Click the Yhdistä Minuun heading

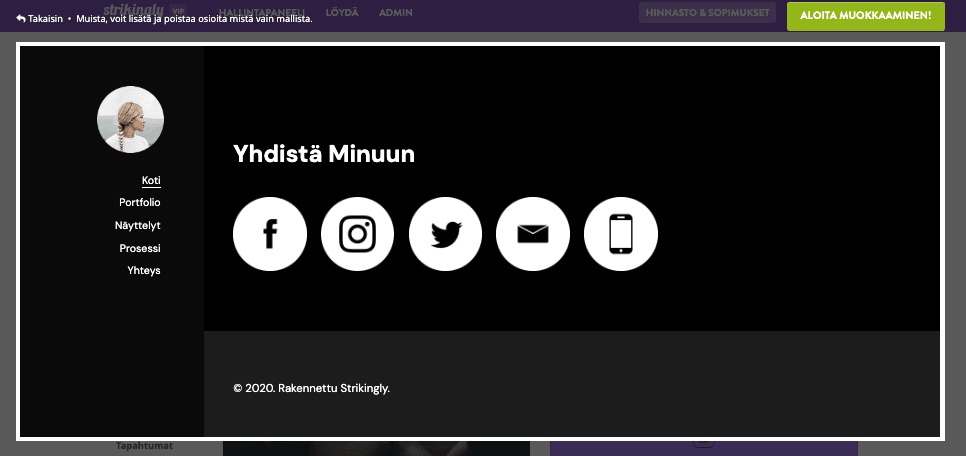point(324,153)
